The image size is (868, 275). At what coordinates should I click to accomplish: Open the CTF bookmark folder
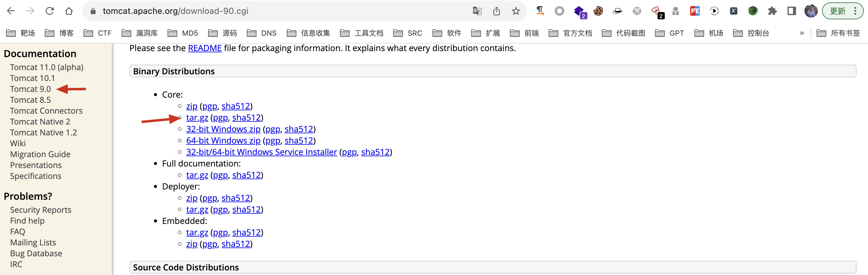pyautogui.click(x=98, y=33)
